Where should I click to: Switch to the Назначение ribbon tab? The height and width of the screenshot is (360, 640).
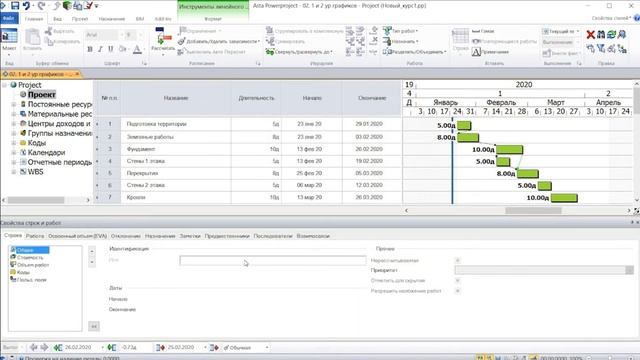click(112, 19)
